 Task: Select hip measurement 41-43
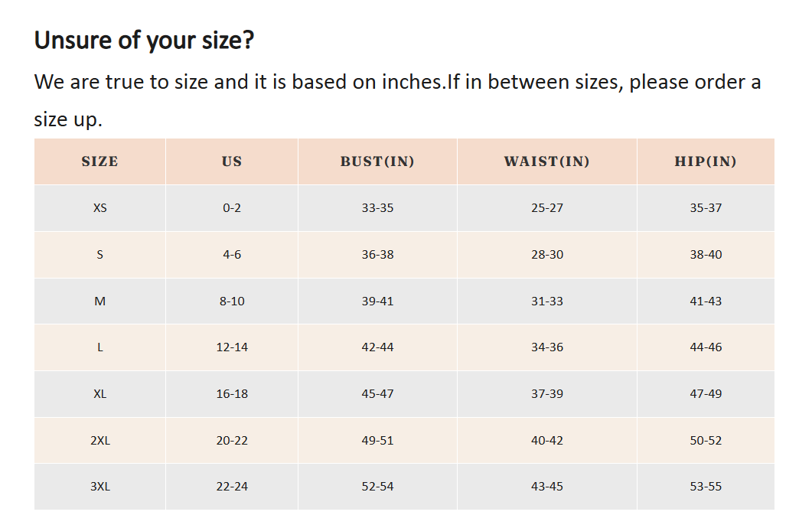click(705, 302)
